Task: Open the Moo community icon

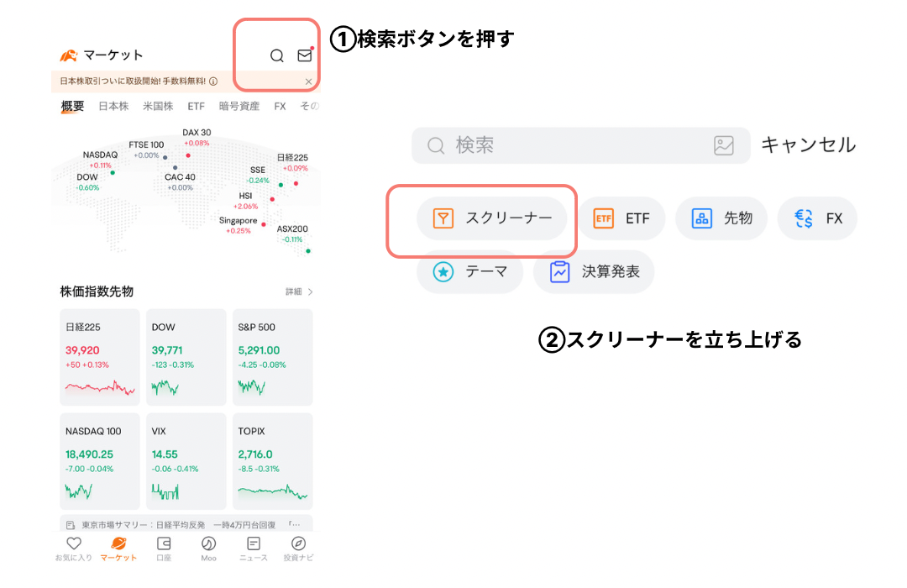Action: pyautogui.click(x=208, y=549)
